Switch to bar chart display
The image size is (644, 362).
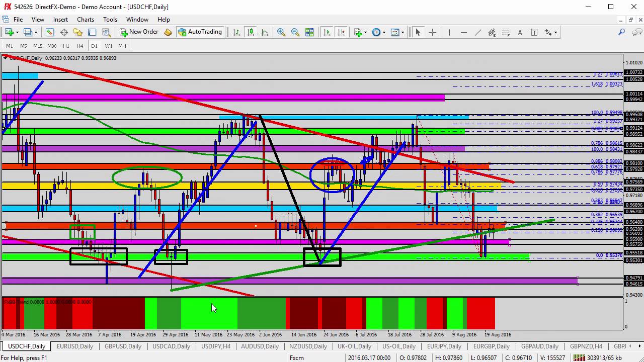click(x=236, y=32)
